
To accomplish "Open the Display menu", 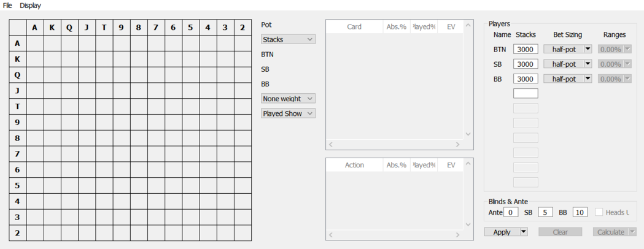I will [x=30, y=6].
